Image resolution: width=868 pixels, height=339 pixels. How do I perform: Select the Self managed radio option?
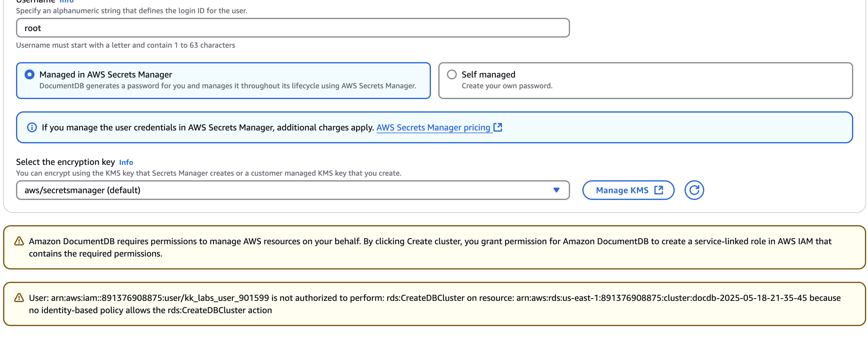pyautogui.click(x=452, y=74)
